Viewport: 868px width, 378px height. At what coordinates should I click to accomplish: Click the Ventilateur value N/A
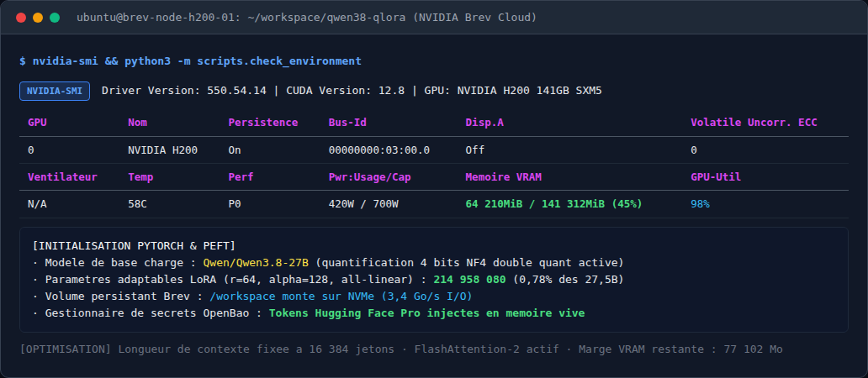coord(37,204)
